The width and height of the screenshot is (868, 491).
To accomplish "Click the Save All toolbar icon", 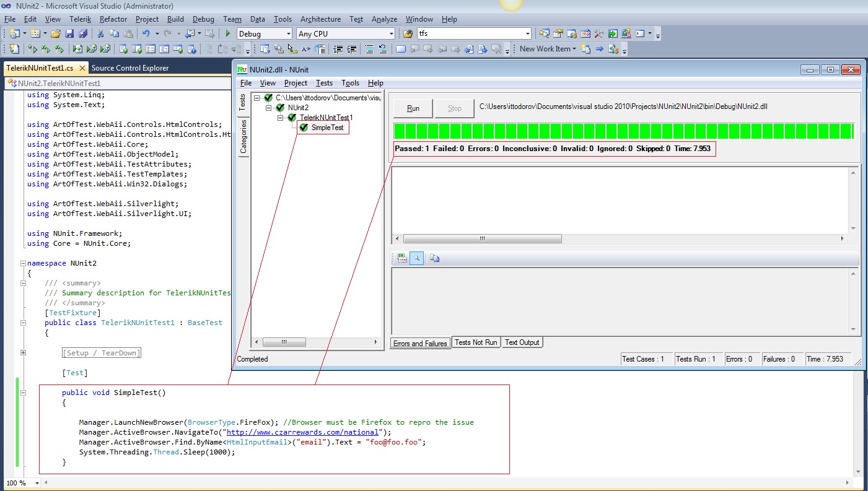I will pyautogui.click(x=82, y=34).
